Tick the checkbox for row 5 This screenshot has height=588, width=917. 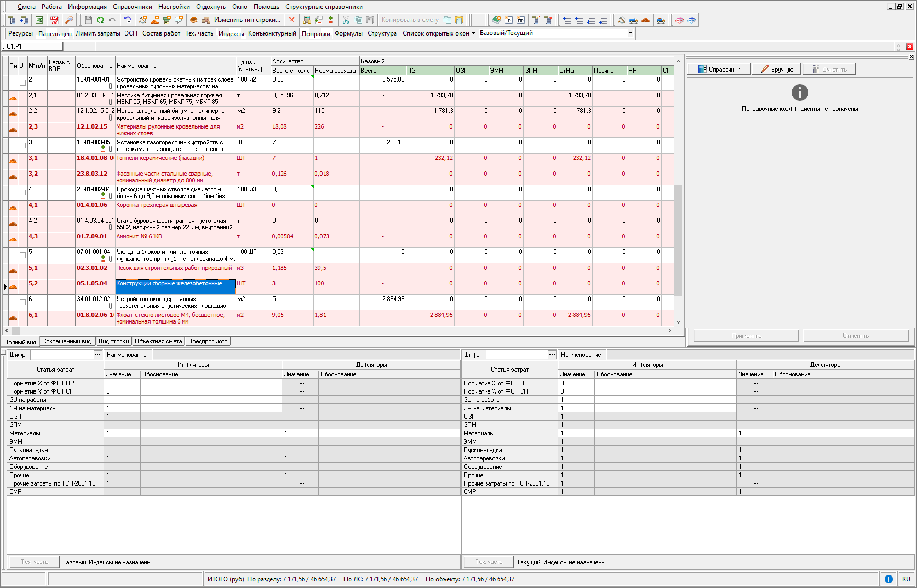pyautogui.click(x=22, y=255)
